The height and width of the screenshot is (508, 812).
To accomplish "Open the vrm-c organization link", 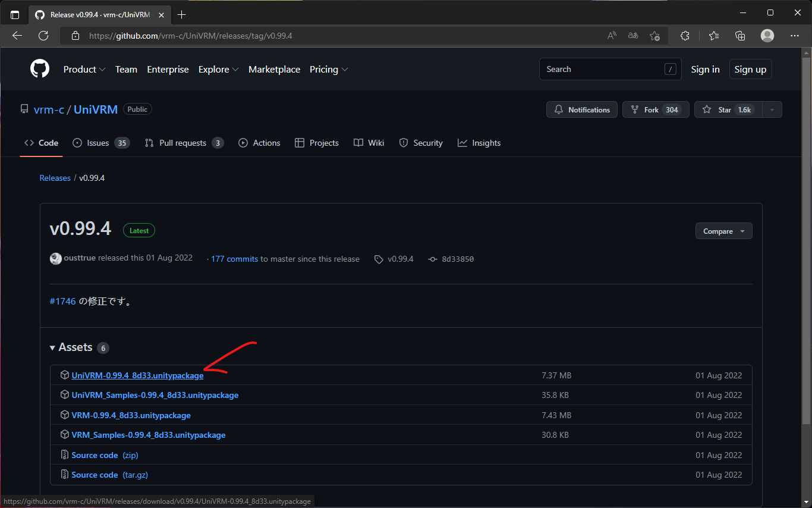I will pos(49,109).
